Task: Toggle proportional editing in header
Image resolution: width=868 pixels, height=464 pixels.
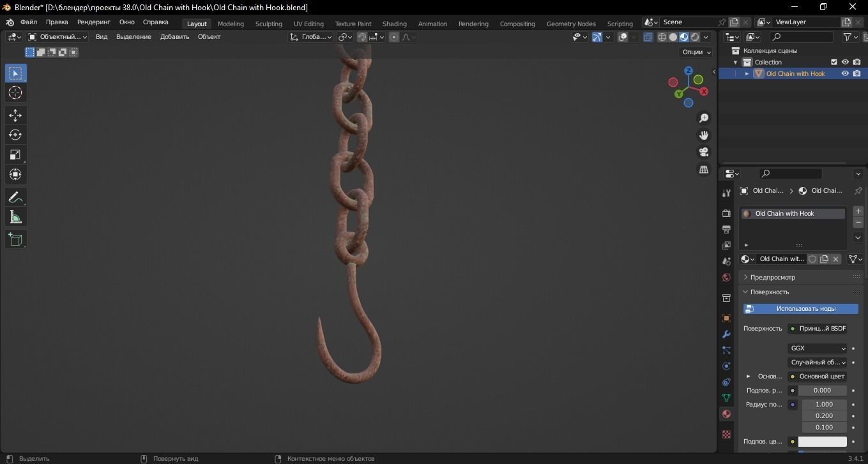Action: [394, 37]
